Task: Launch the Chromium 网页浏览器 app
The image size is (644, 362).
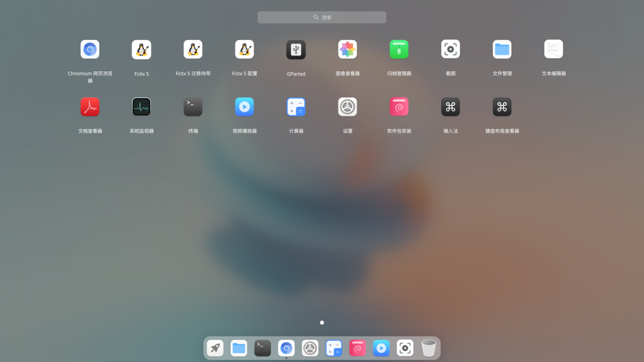Action: coord(90,49)
